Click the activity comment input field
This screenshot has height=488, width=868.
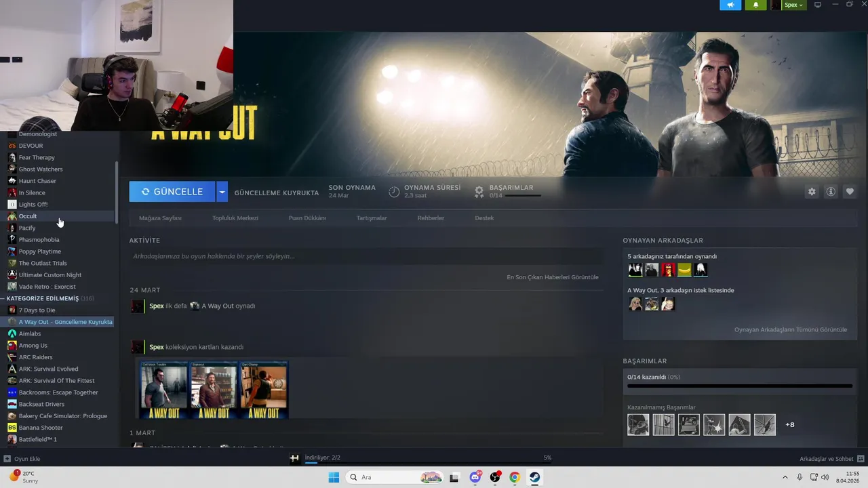(x=366, y=256)
